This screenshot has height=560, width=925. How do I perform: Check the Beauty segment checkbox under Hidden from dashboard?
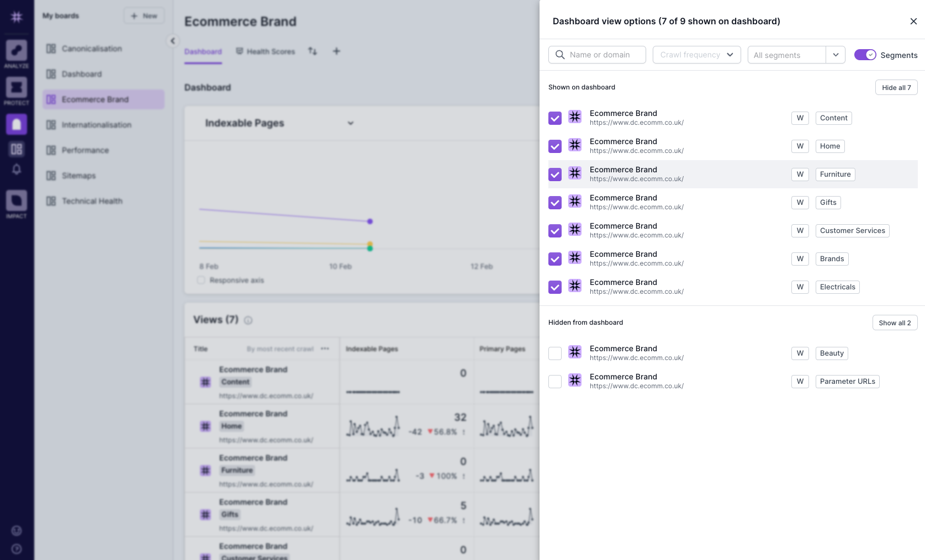(x=554, y=353)
